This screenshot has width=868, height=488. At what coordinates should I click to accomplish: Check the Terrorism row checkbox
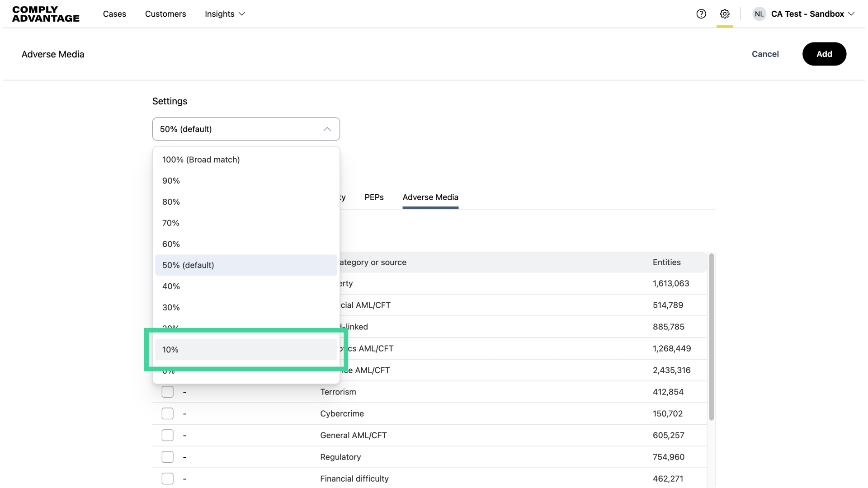click(168, 392)
